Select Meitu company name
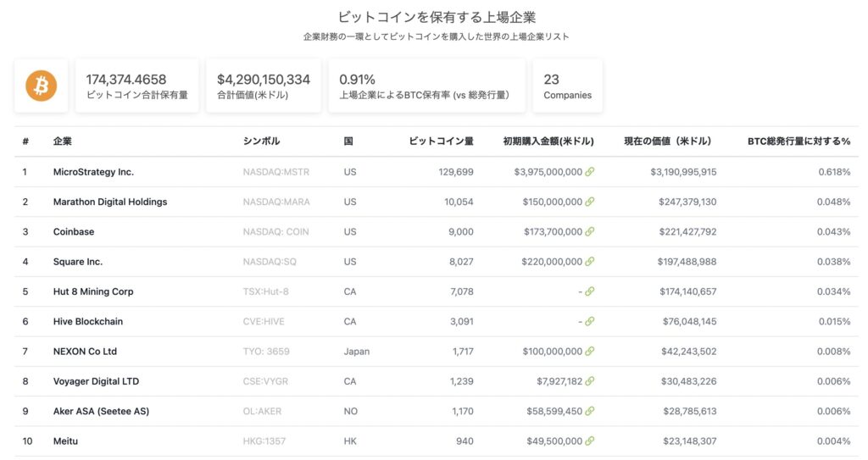868x460 pixels. 65,441
